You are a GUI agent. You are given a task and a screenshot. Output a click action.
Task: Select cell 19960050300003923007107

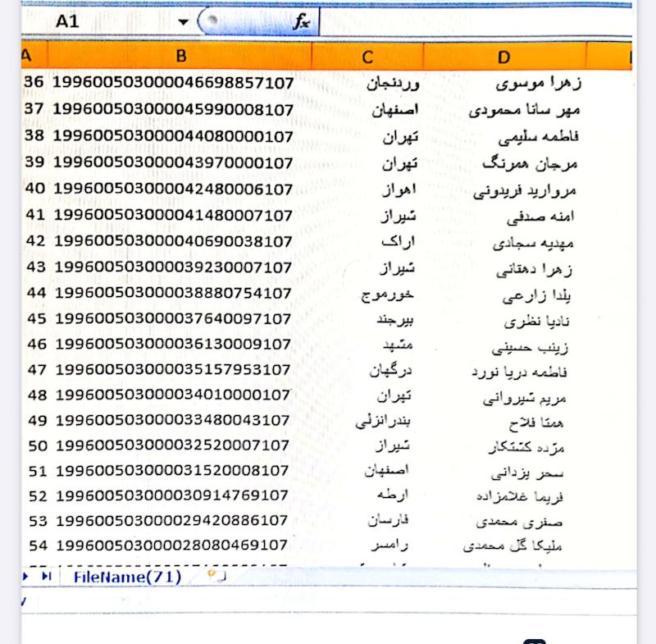(173, 267)
